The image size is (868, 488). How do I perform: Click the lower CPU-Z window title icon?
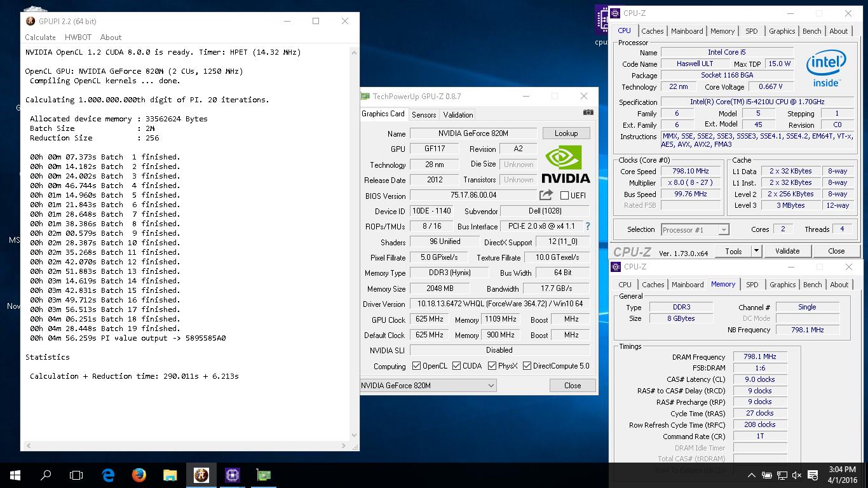615,267
